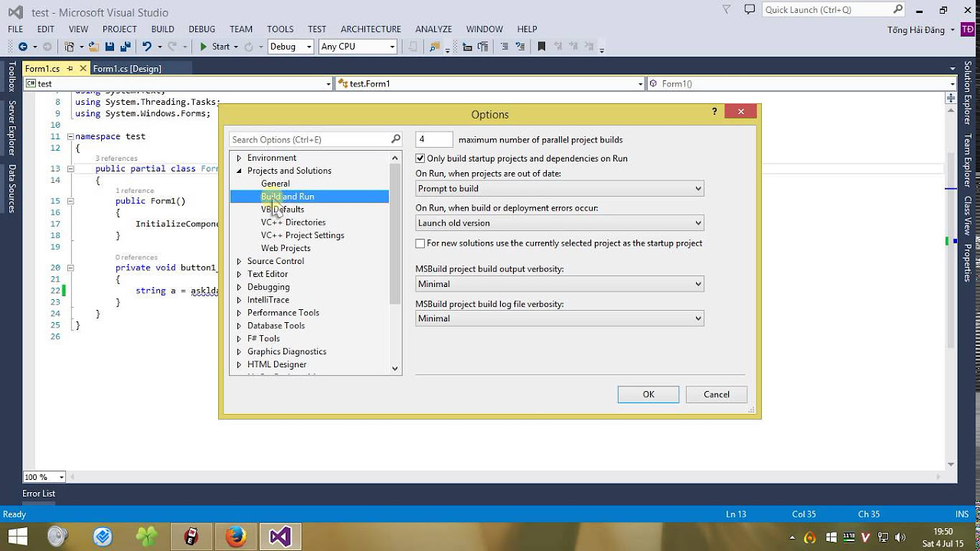Collapse the Form1() constructor outlining toggle

[70, 201]
